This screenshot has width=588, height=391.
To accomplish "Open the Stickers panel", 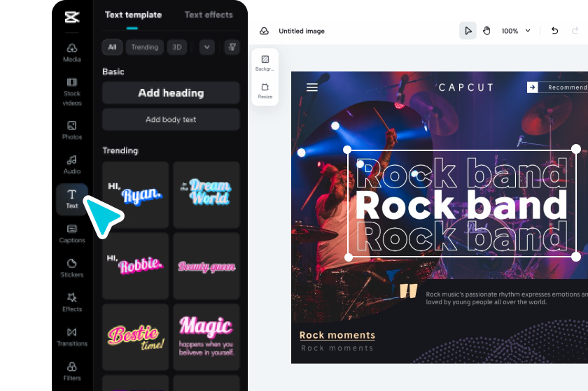I will point(72,268).
